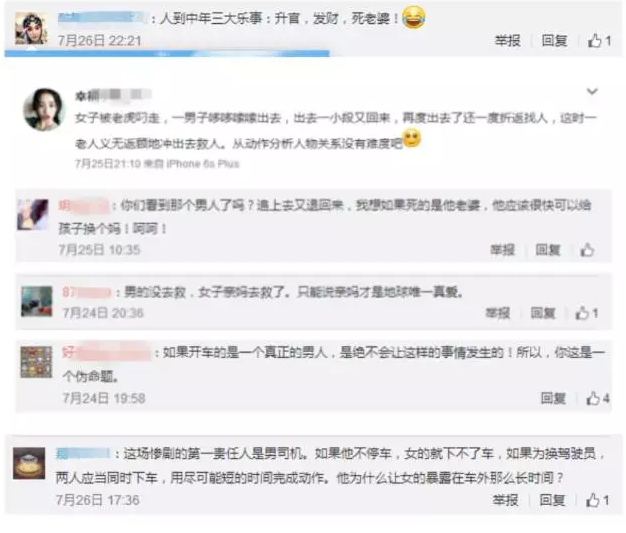Image resolution: width=626 pixels, height=533 pixels.
Task: Reply to the 7月25日 10:35 comment
Action: pyautogui.click(x=548, y=250)
